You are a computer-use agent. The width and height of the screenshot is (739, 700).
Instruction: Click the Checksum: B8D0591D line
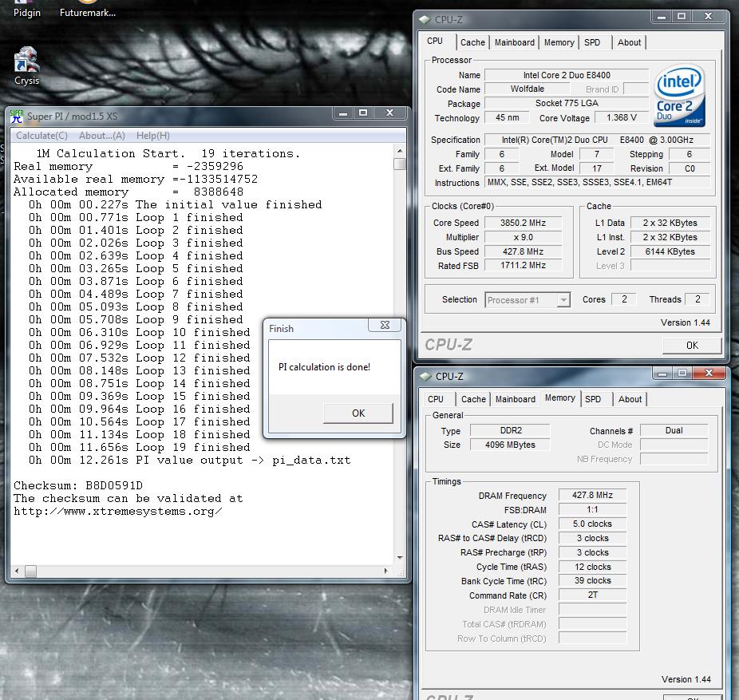tap(77, 485)
